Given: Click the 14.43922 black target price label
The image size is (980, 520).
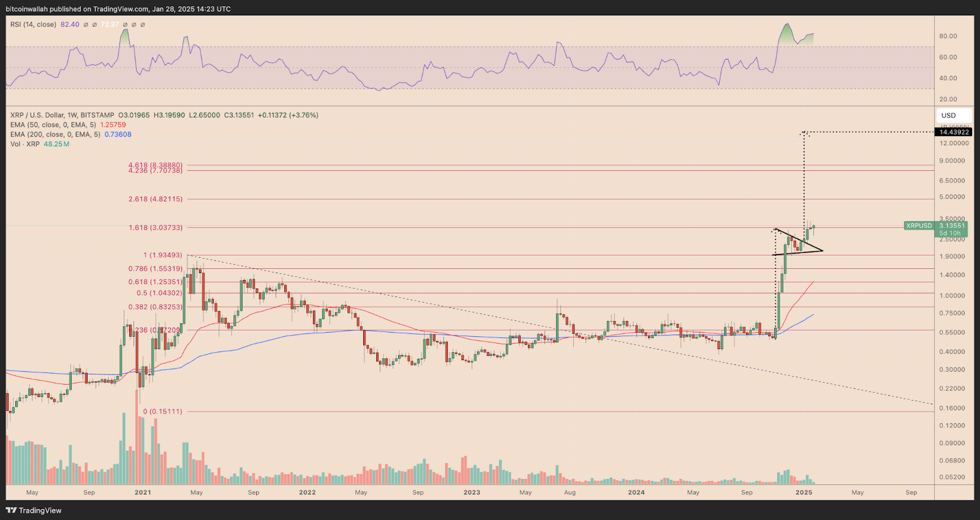Looking at the screenshot, I should coord(954,132).
